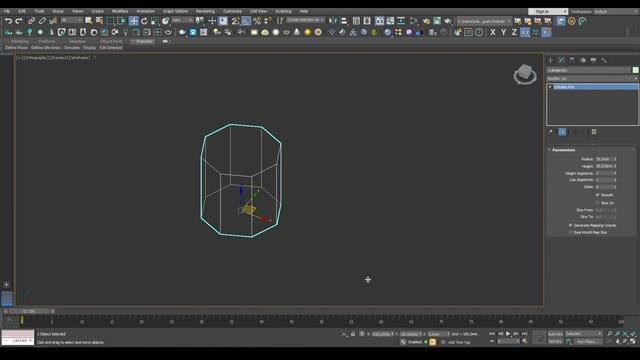Play the animation

click(x=508, y=334)
